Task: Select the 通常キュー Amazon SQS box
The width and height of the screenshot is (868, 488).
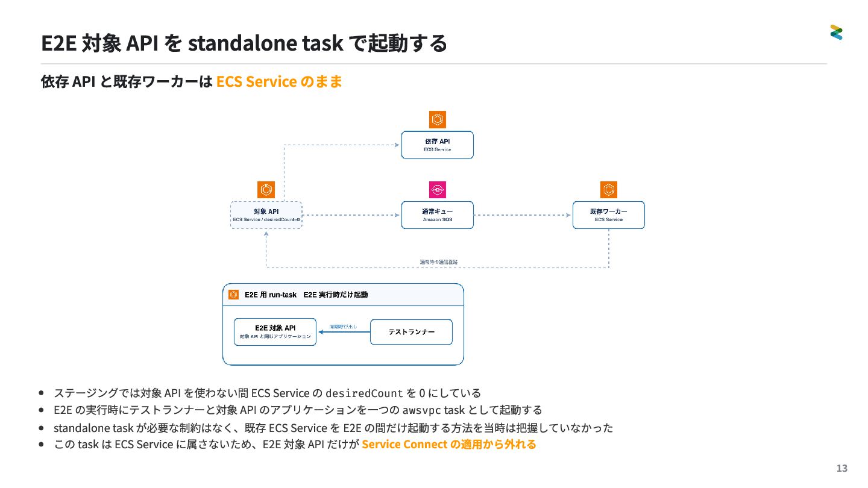Action: coord(438,215)
